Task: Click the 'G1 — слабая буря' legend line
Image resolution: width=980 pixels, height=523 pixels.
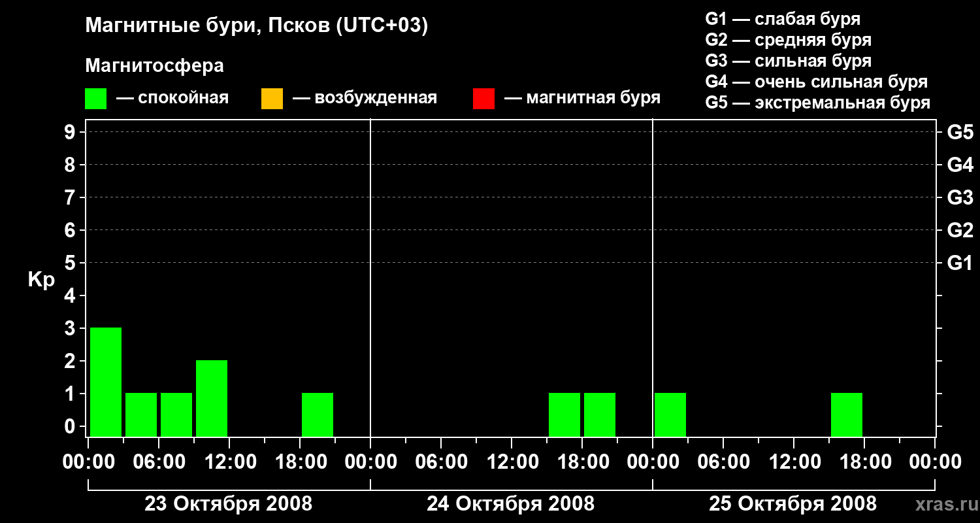Action: click(x=783, y=19)
